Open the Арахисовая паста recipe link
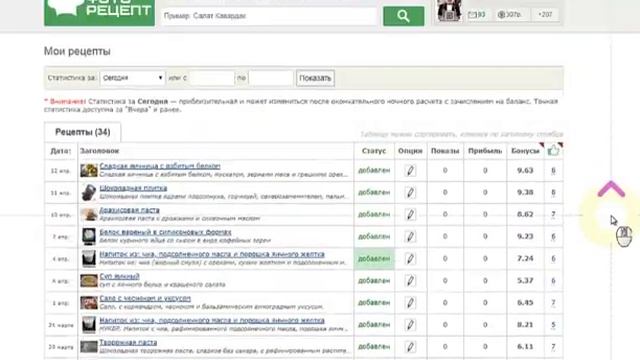This screenshot has height=360, width=640. (129, 210)
